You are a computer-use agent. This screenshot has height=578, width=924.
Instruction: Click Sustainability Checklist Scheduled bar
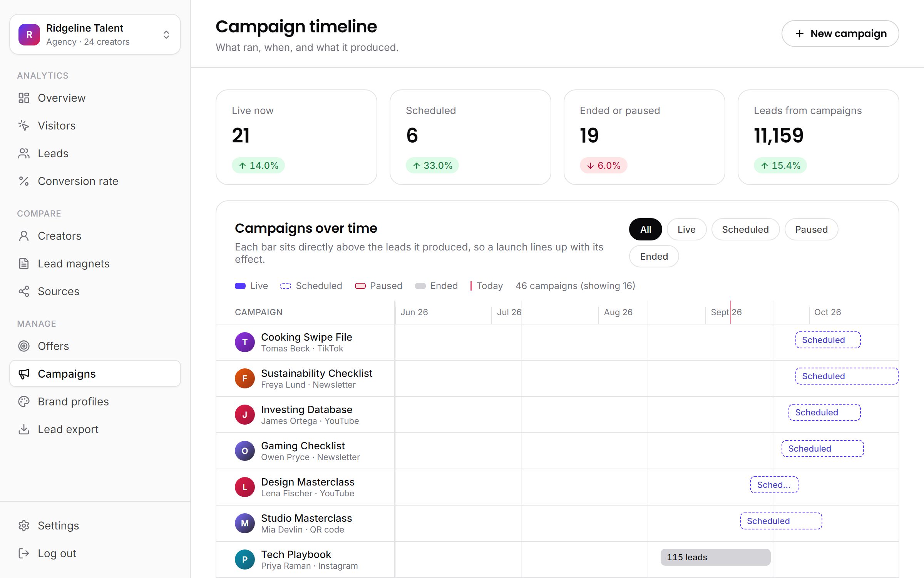tap(847, 376)
